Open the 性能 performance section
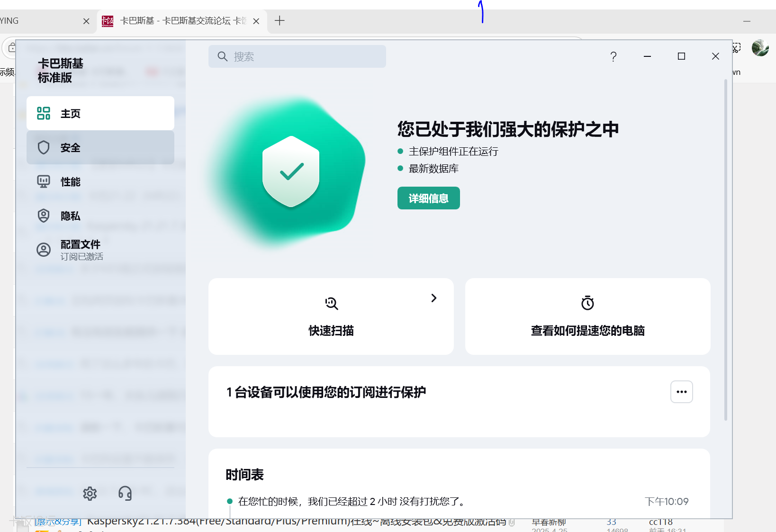The width and height of the screenshot is (776, 532). click(x=100, y=181)
